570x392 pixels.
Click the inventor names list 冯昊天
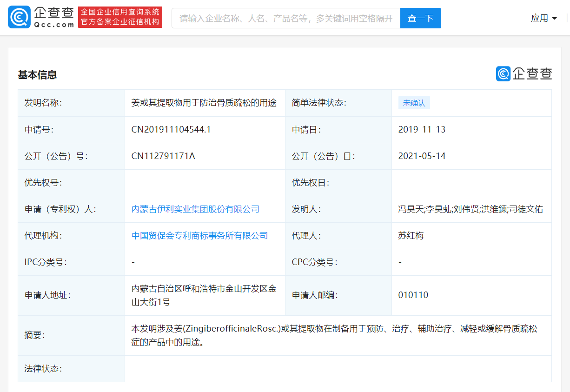(x=470, y=209)
